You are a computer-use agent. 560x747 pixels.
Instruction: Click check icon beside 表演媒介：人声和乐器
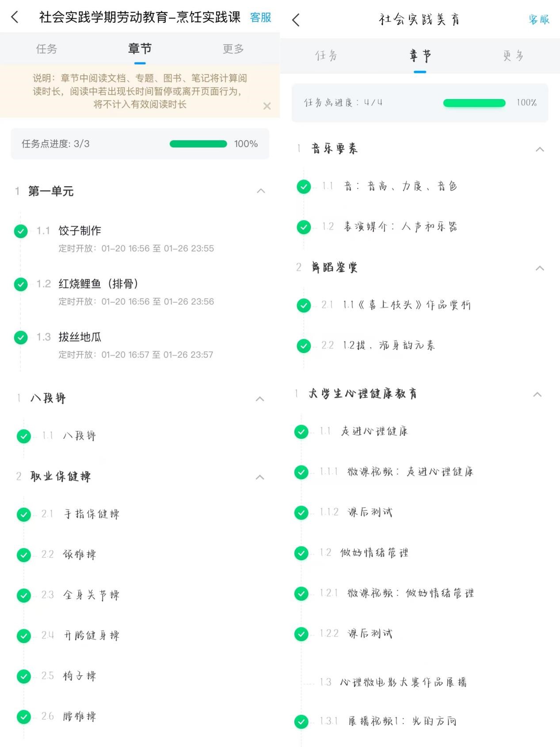point(304,227)
